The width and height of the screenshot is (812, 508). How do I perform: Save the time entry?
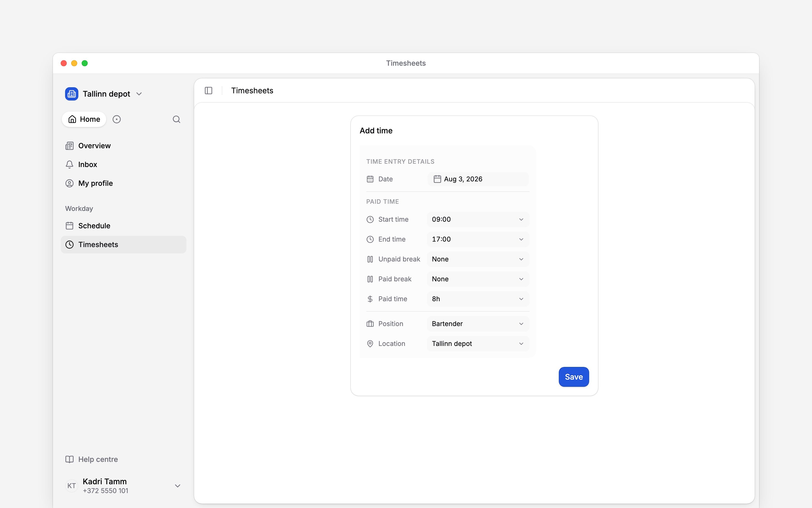574,377
